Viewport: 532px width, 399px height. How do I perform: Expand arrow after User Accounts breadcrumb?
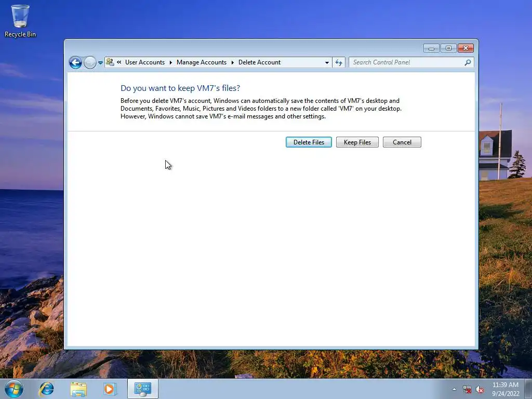point(170,62)
